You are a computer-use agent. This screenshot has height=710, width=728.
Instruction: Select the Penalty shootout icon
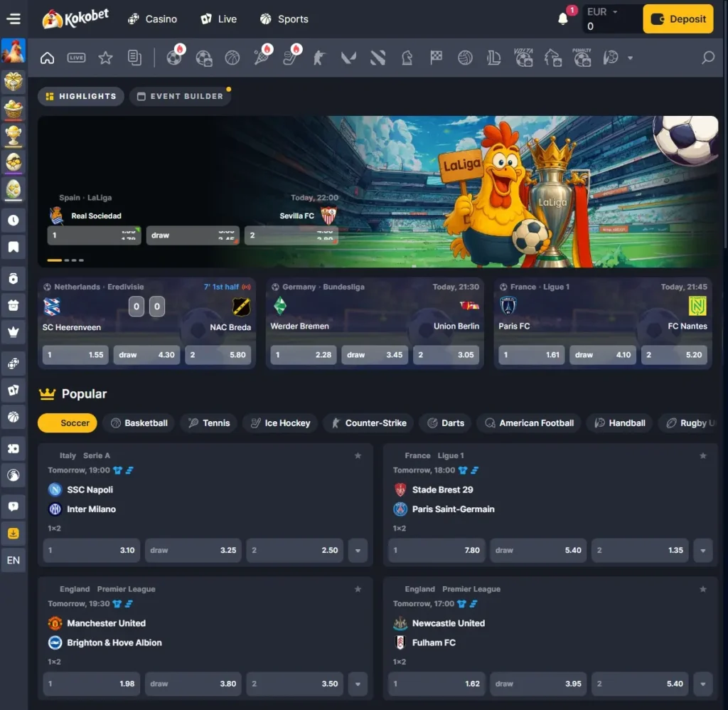582,58
